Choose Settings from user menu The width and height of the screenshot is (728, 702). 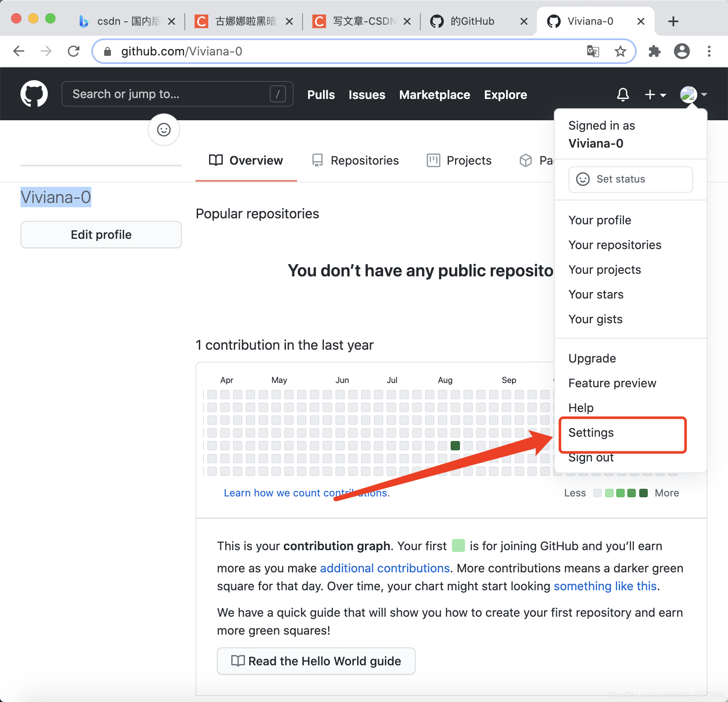pos(631,432)
